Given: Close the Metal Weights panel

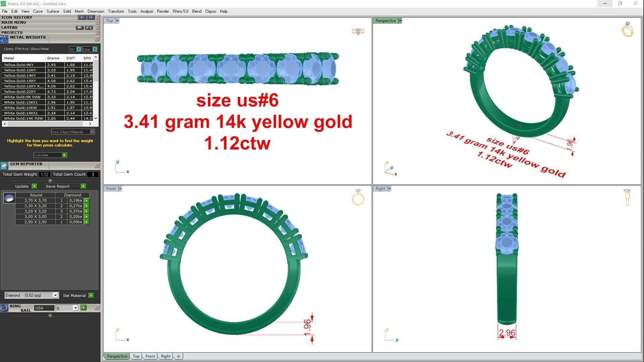Looking at the screenshot, I should click(97, 39).
